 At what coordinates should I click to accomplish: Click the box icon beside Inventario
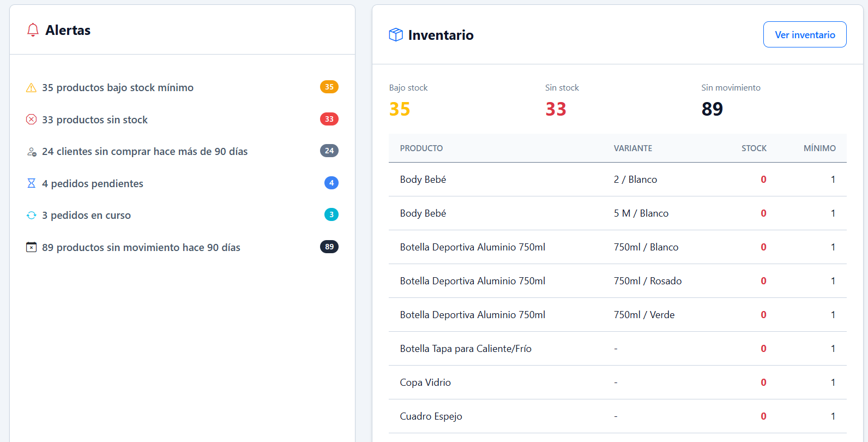(x=396, y=35)
